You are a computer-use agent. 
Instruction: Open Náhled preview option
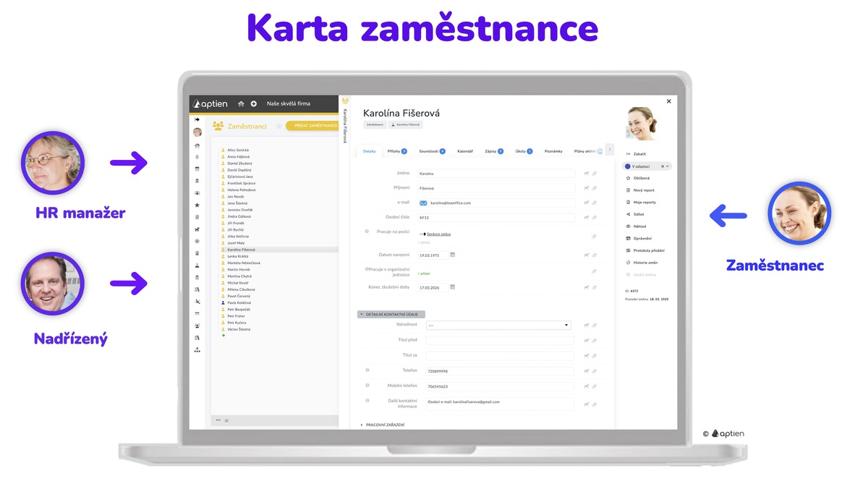point(636,226)
